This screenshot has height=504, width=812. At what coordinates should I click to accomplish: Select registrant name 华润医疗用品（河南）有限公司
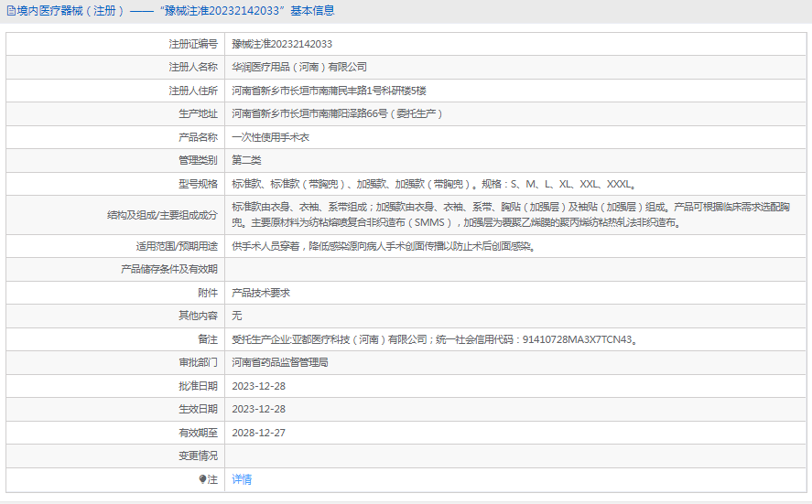pos(299,68)
